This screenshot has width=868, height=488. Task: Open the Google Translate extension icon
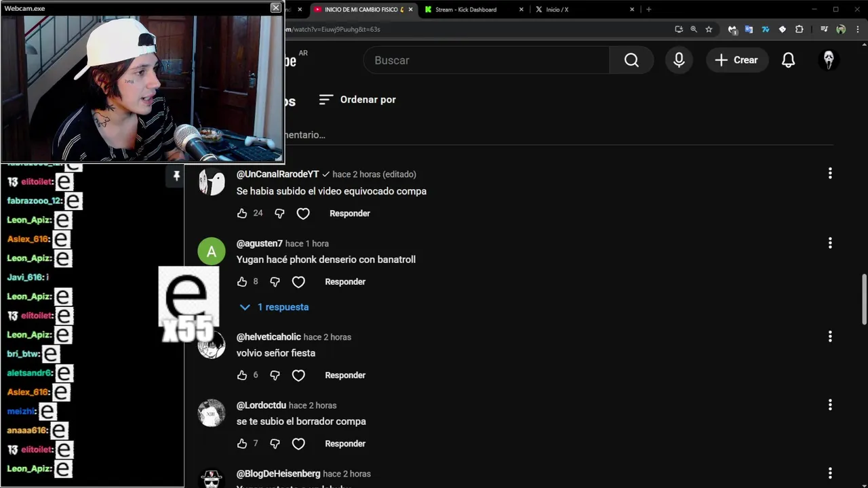(749, 29)
